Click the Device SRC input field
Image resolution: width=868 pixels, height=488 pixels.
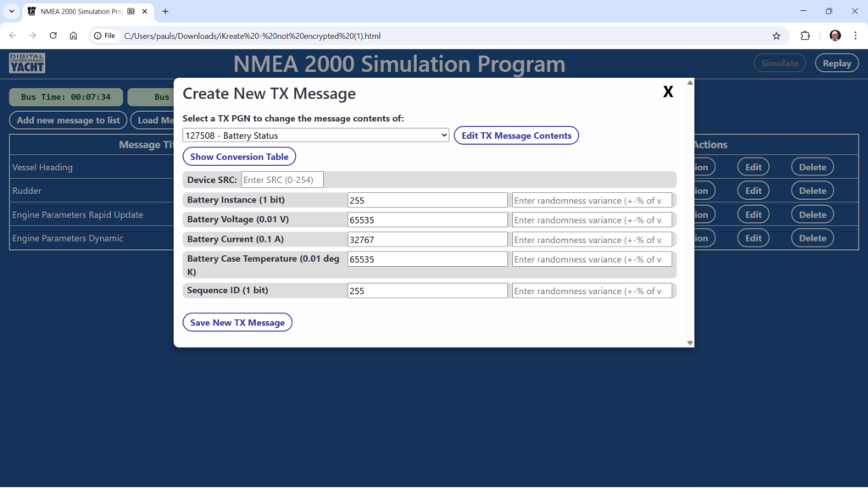[282, 180]
